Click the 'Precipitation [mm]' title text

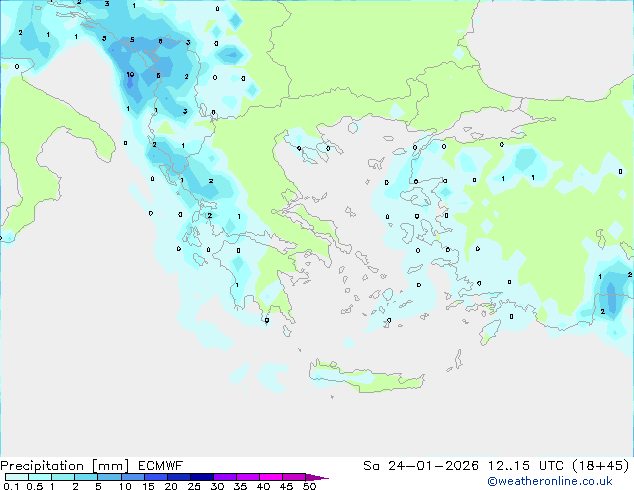65,466
